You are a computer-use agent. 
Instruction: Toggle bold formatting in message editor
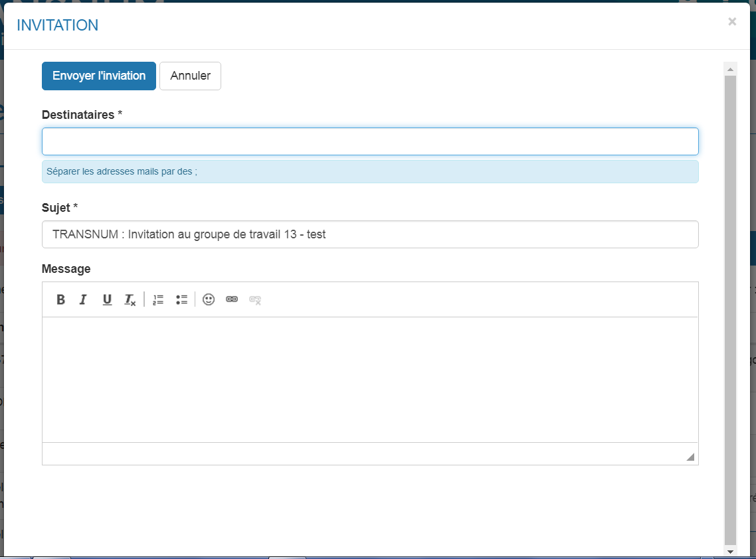60,299
